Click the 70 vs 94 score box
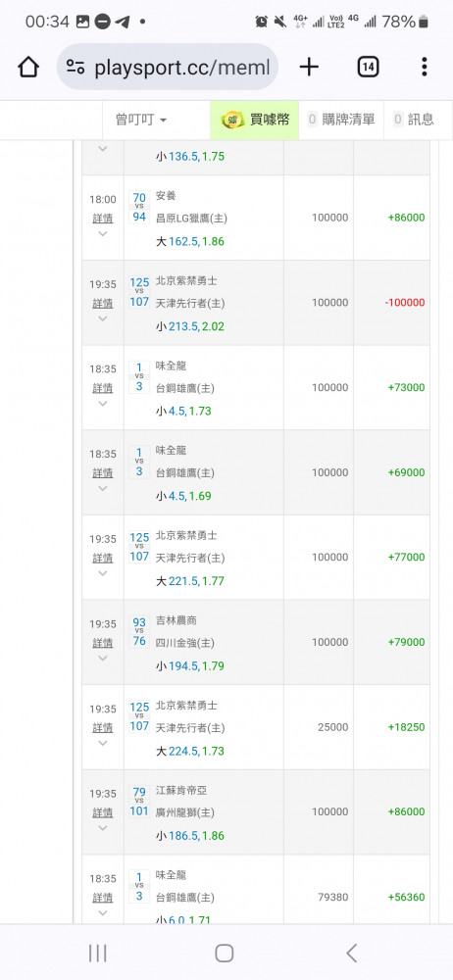 pyautogui.click(x=139, y=208)
